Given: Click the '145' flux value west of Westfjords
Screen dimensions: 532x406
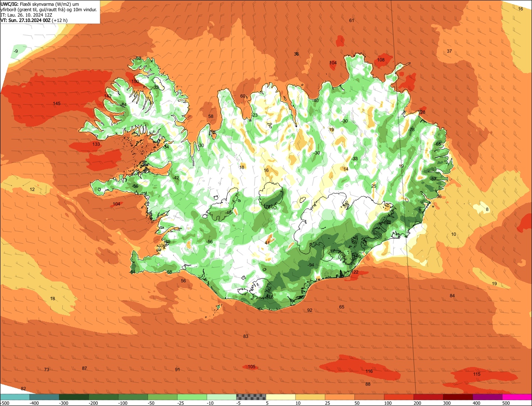Looking at the screenshot, I should coord(57,103).
